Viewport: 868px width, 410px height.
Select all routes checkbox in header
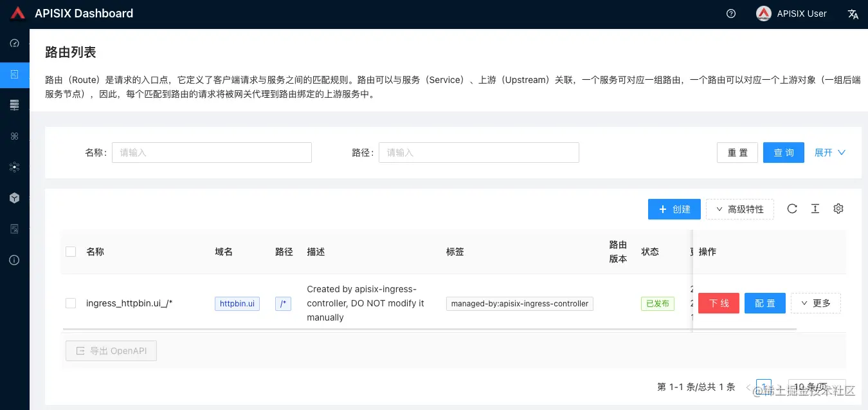(71, 252)
